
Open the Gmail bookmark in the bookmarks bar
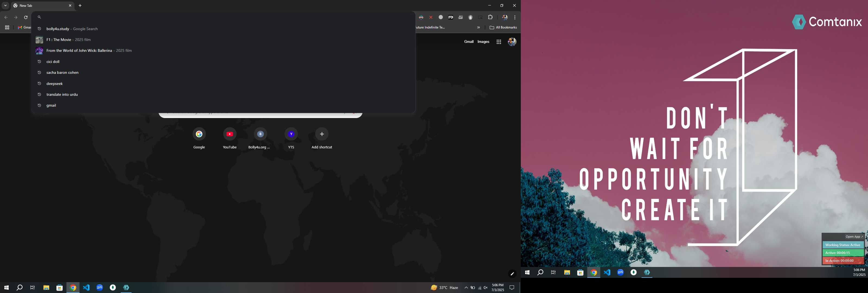point(24,28)
